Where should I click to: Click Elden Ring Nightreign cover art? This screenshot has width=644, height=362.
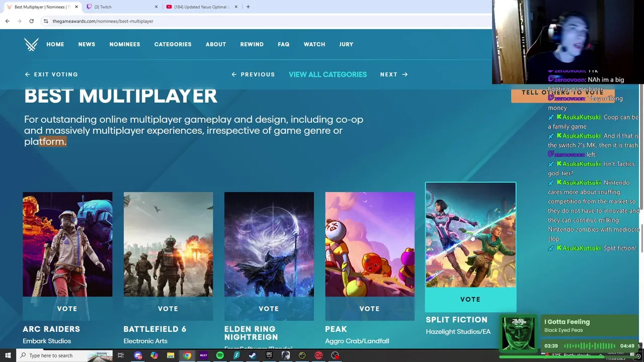(269, 244)
